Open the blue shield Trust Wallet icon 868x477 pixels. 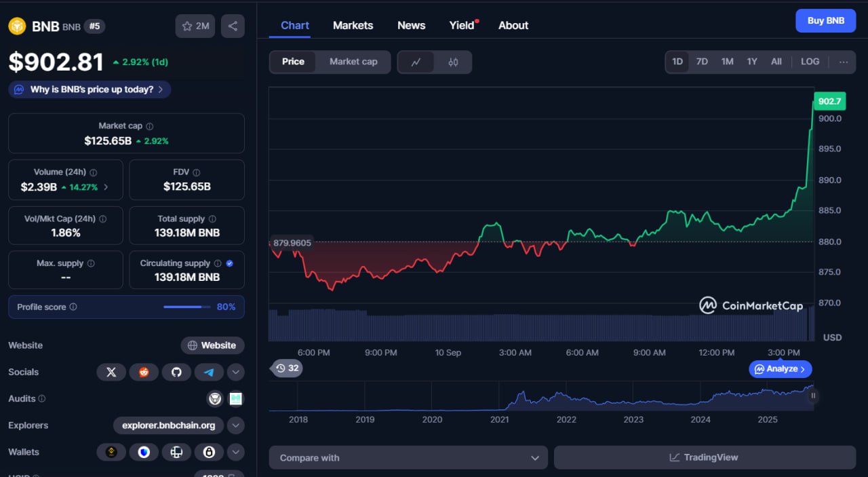[144, 452]
